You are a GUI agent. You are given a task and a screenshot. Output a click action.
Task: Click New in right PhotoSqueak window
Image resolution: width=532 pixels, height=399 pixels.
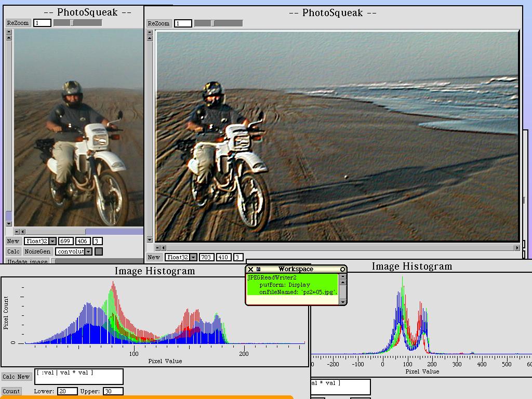pyautogui.click(x=154, y=257)
